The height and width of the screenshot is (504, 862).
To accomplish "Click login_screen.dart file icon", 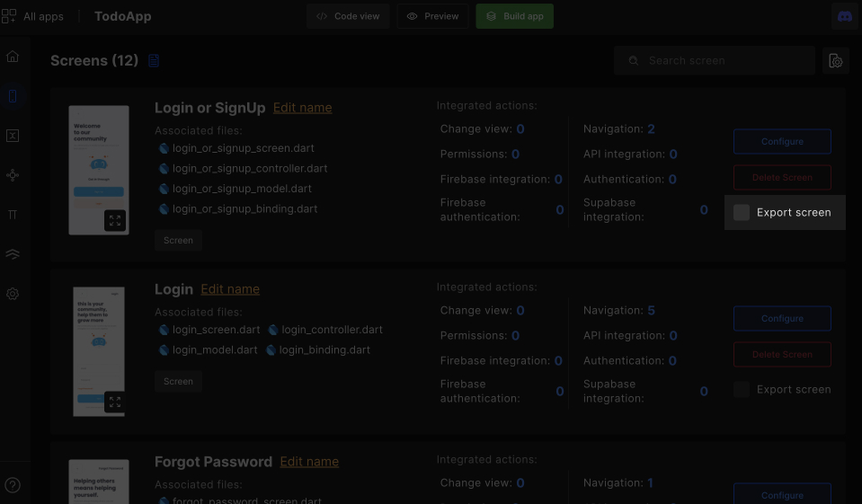I will 164,330.
